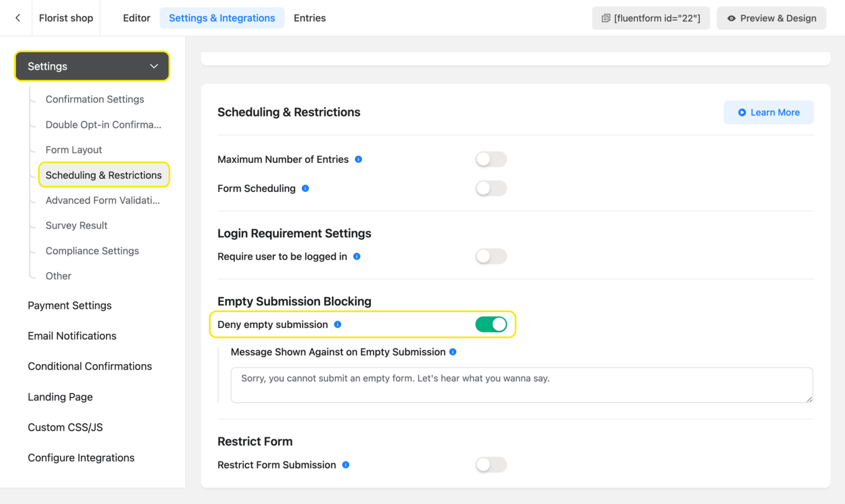Disable the Deny empty submission toggle
The height and width of the screenshot is (504, 845).
(491, 324)
